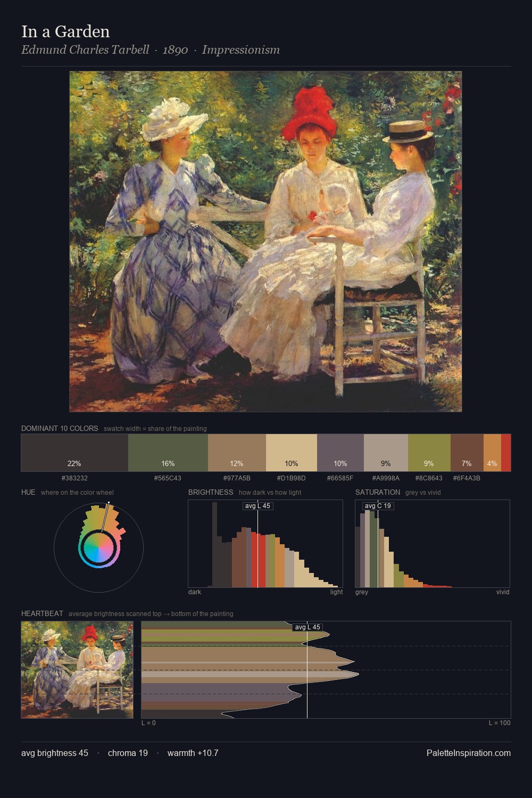Click the avg C 19 label in Saturation
Image resolution: width=532 pixels, height=798 pixels.
point(378,506)
